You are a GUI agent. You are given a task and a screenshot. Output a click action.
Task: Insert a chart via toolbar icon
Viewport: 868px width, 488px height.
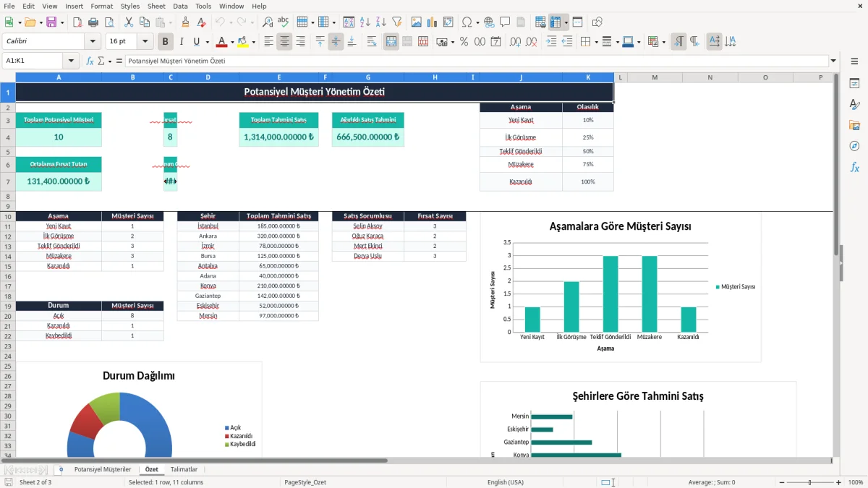(x=433, y=22)
